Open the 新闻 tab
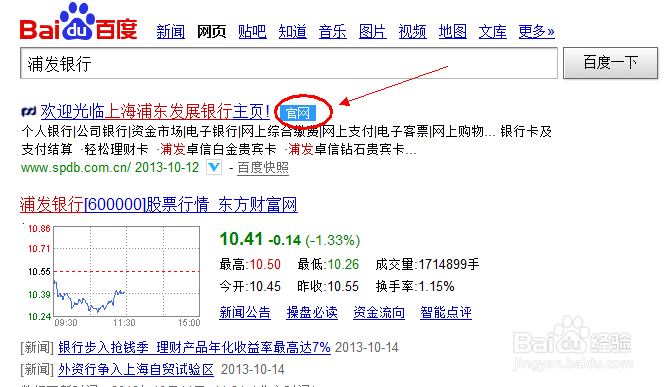This screenshot has height=387, width=669. 170,32
